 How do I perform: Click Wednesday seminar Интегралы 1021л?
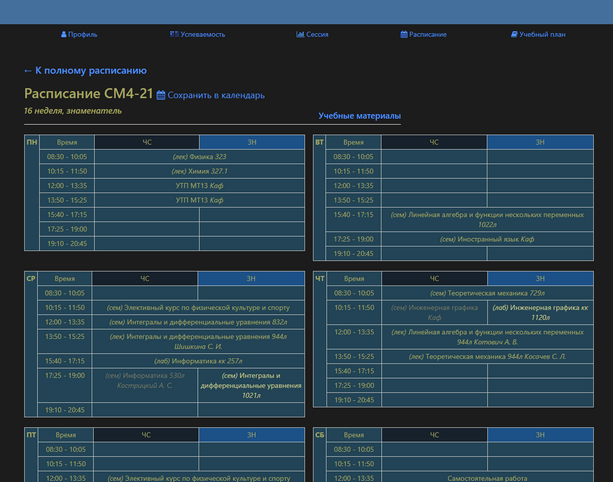pos(251,385)
